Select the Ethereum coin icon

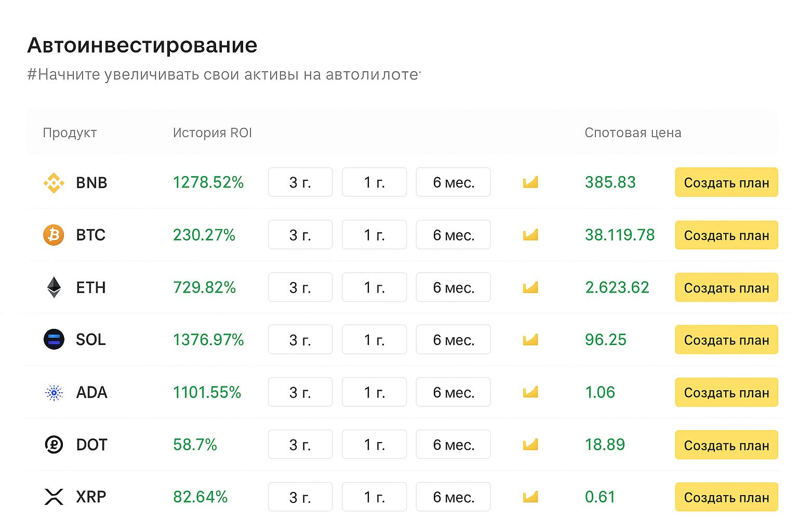pos(54,287)
